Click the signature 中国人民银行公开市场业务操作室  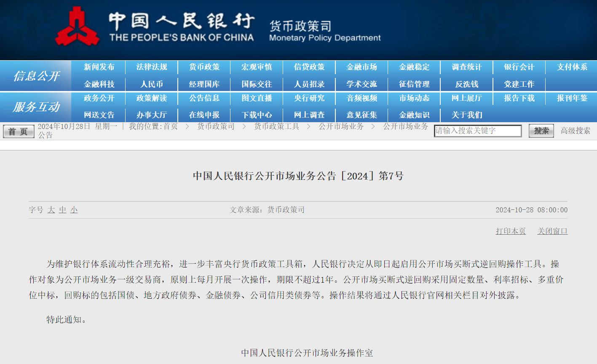(307, 353)
